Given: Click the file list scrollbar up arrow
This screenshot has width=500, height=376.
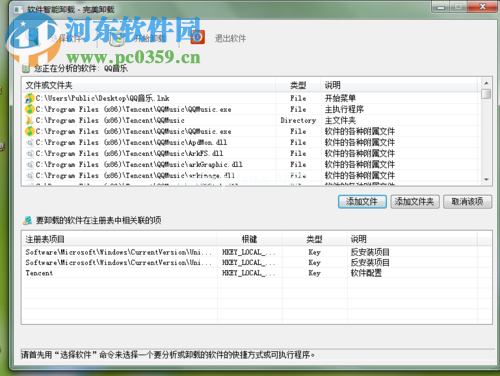Looking at the screenshot, I should tap(486, 83).
